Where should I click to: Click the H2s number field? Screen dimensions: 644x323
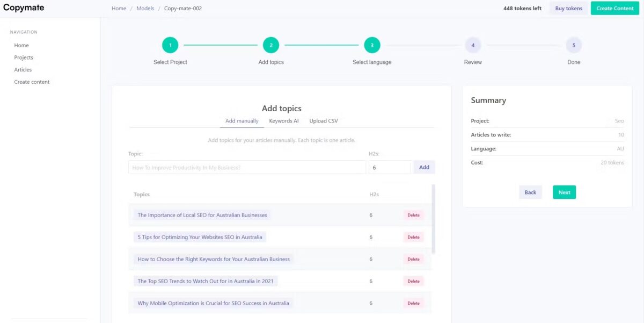[390, 167]
